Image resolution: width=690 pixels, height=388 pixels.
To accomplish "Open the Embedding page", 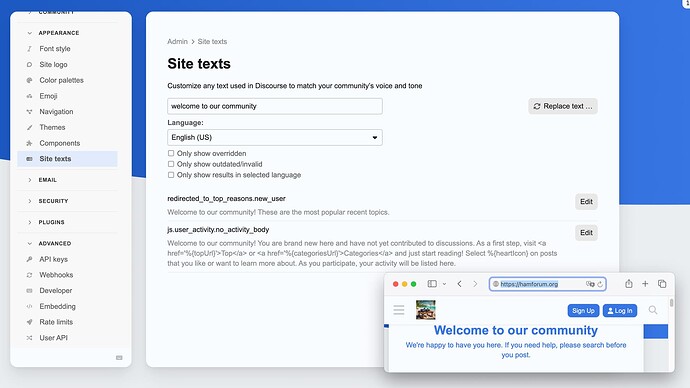I will click(57, 306).
